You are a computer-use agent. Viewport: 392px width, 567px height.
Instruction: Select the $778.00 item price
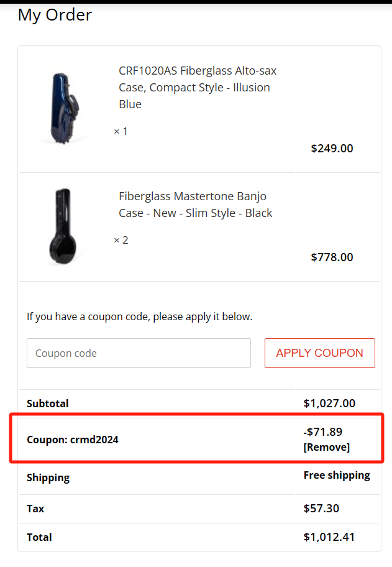coord(332,257)
